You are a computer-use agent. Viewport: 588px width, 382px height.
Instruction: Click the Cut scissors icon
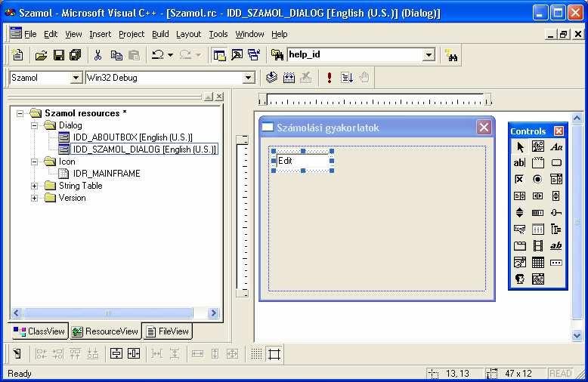click(98, 55)
